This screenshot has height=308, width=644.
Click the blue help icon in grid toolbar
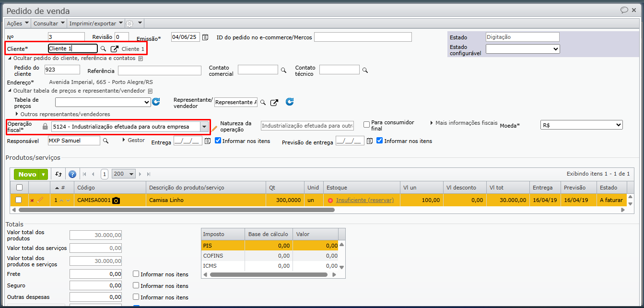[x=72, y=174]
